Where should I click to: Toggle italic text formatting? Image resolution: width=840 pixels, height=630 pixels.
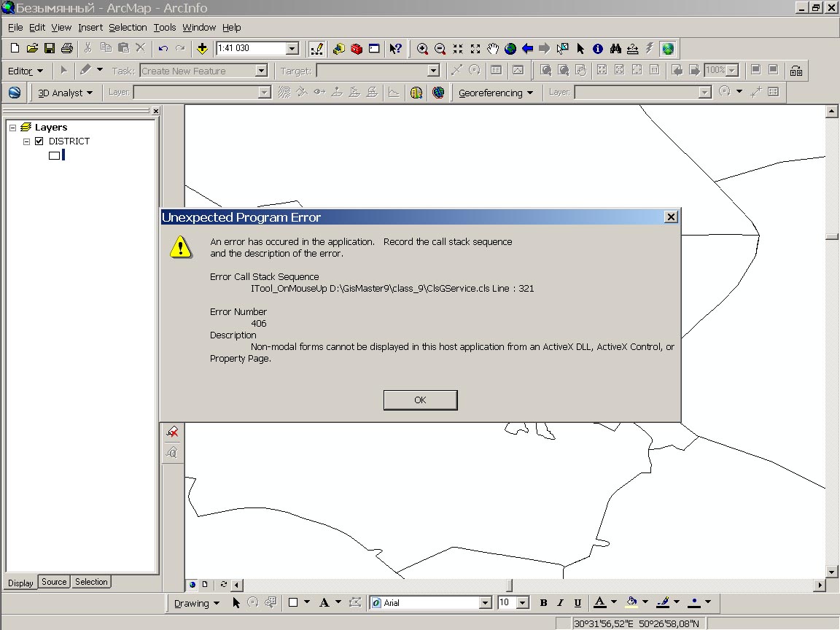coord(560,603)
